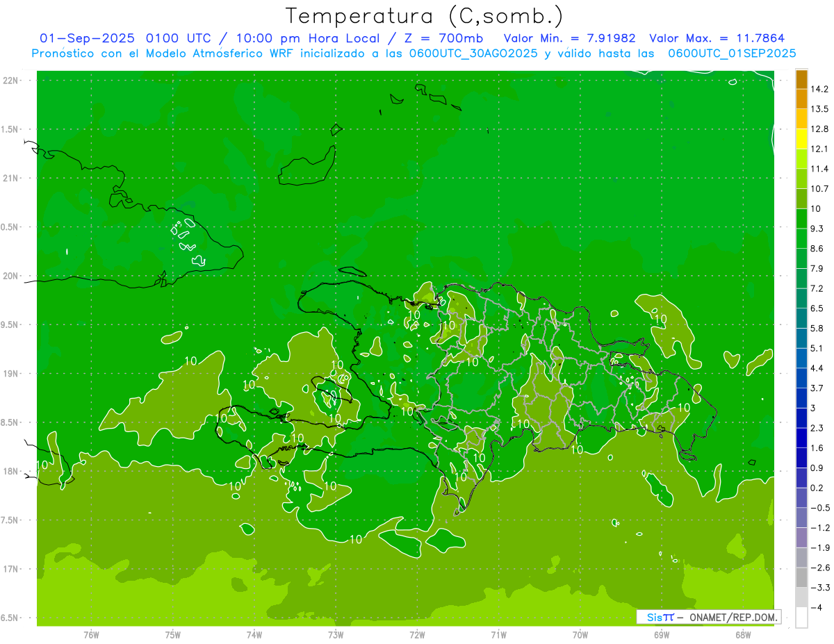
Task: Click the "0600UTC_30AGO2025" initialization time
Action: point(474,53)
